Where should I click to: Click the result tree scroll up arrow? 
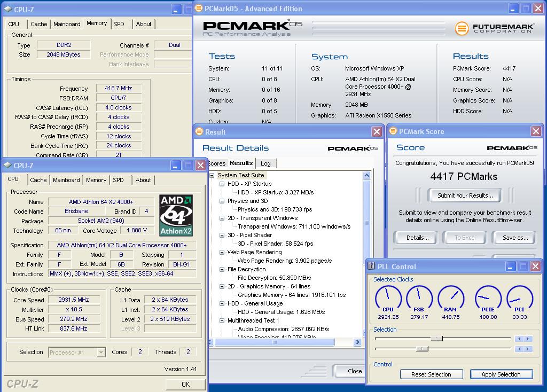tap(366, 175)
